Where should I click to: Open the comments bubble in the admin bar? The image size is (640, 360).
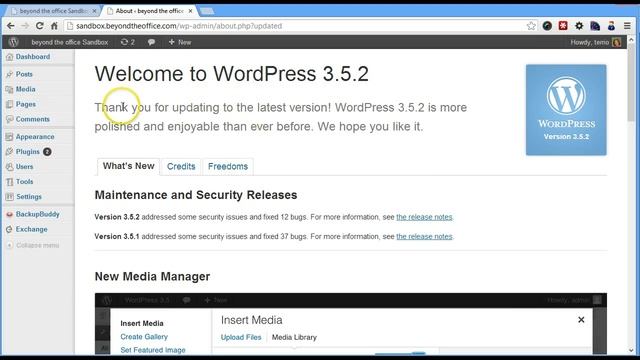point(151,42)
